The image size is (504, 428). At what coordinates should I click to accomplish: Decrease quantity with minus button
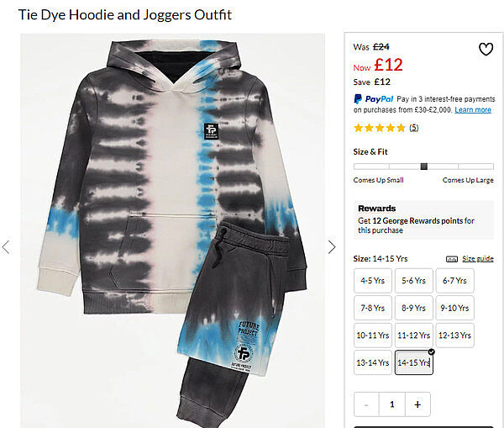[x=366, y=404]
